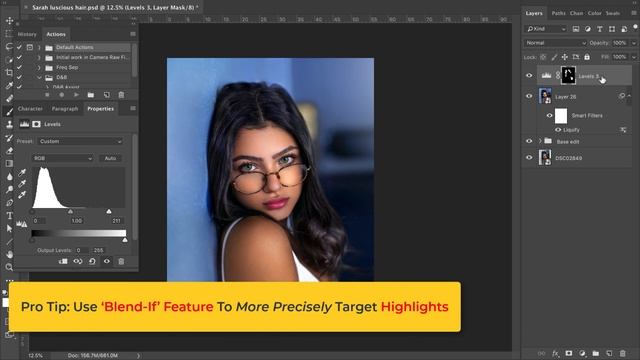Screen dimensions: 640x360
Task: Delete layer with Layers panel trash icon
Action: (622, 353)
